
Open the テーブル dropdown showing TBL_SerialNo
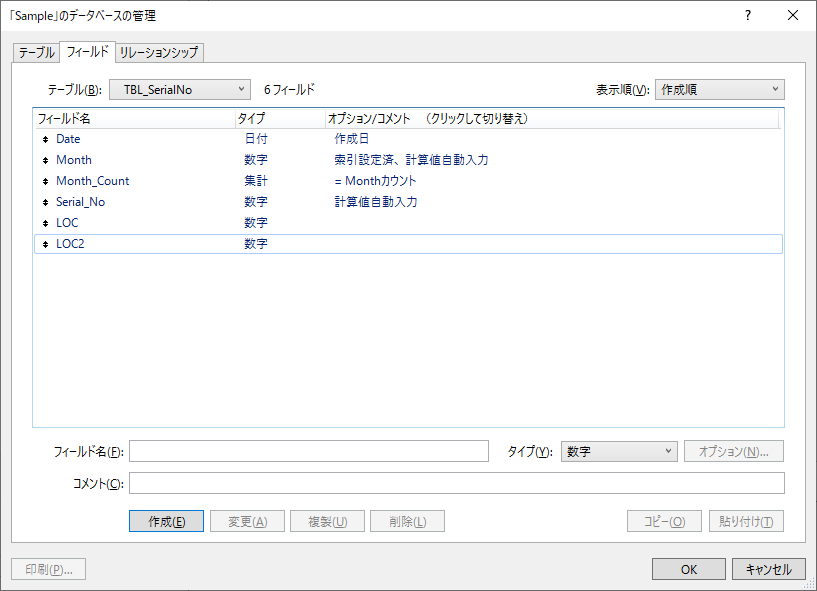click(180, 88)
